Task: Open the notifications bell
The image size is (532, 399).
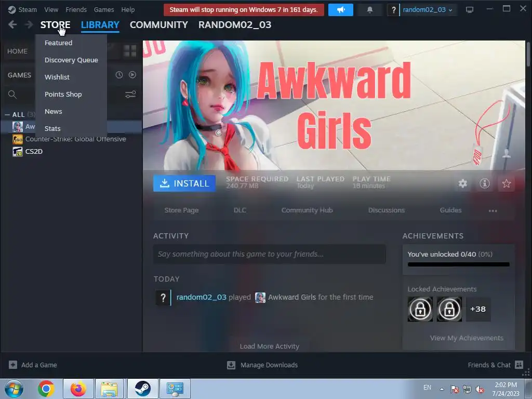Action: (370, 10)
